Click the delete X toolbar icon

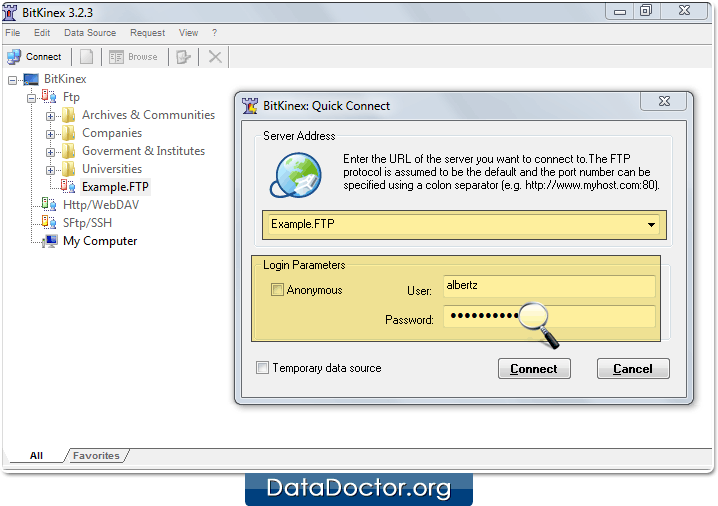[x=215, y=57]
